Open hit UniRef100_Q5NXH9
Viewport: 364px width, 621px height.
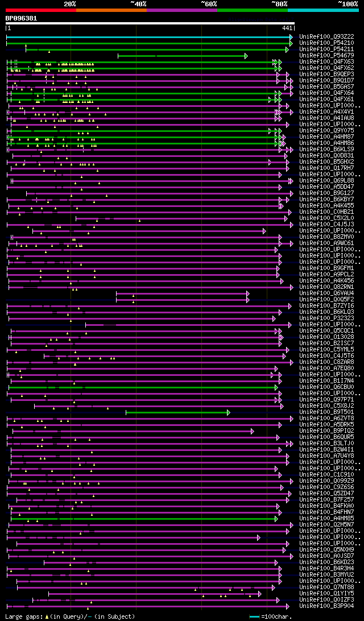(x=327, y=550)
